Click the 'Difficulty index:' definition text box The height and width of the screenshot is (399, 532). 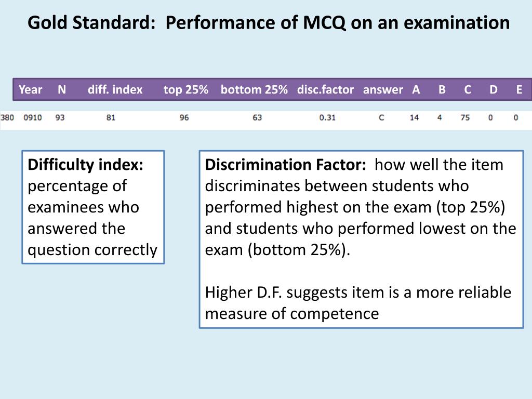pyautogui.click(x=93, y=207)
